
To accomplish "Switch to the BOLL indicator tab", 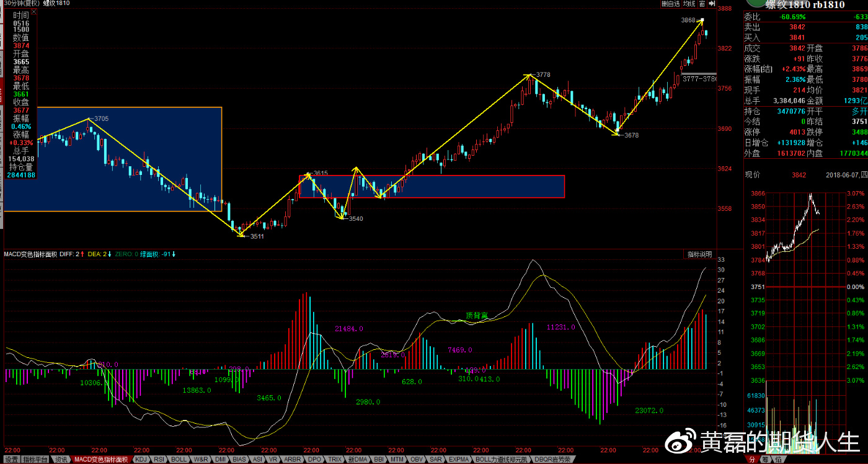I will point(179,460).
